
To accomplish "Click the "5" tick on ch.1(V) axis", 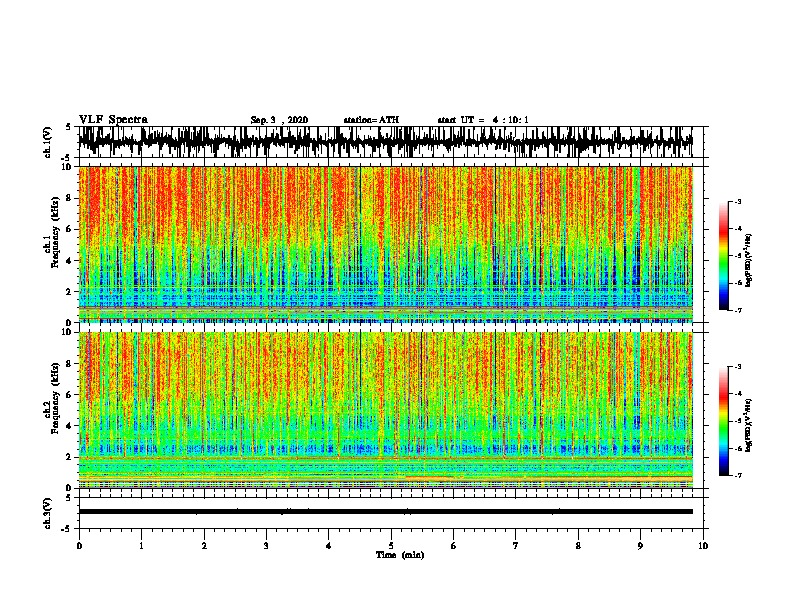I will pos(70,127).
